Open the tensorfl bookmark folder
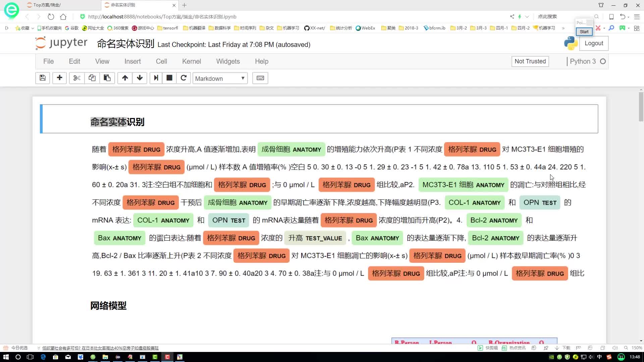The height and width of the screenshot is (362, 644). pyautogui.click(x=168, y=28)
